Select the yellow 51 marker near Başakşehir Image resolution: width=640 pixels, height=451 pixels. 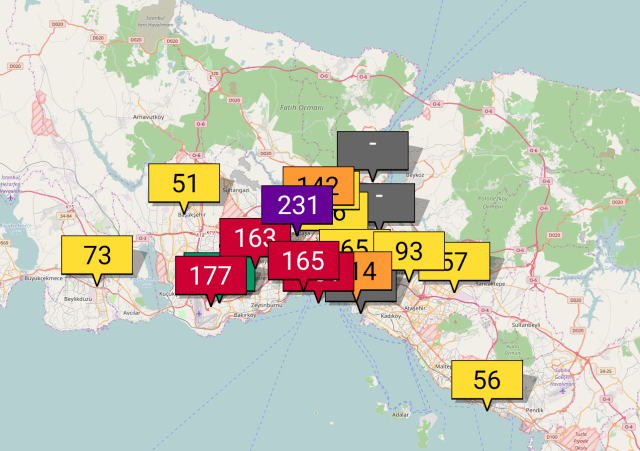[184, 183]
